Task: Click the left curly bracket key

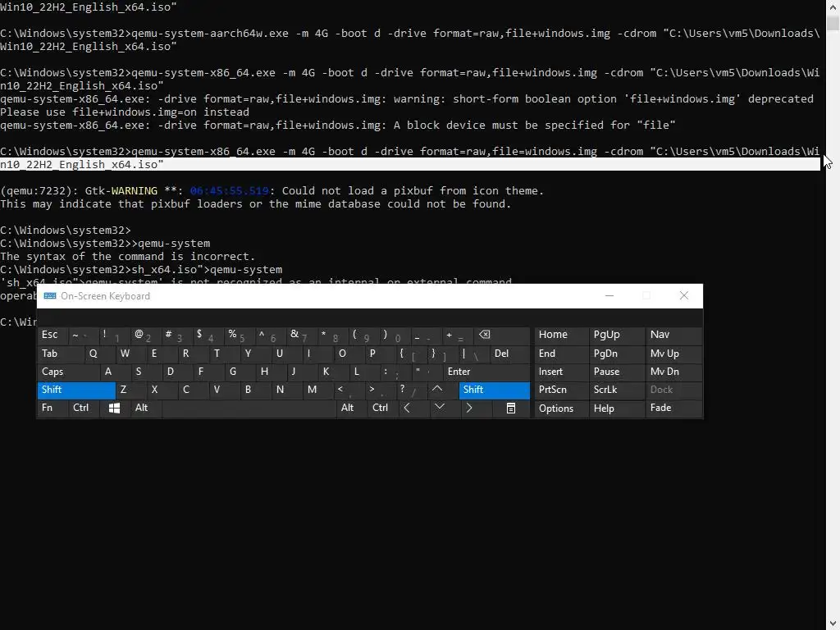Action: coord(412,354)
